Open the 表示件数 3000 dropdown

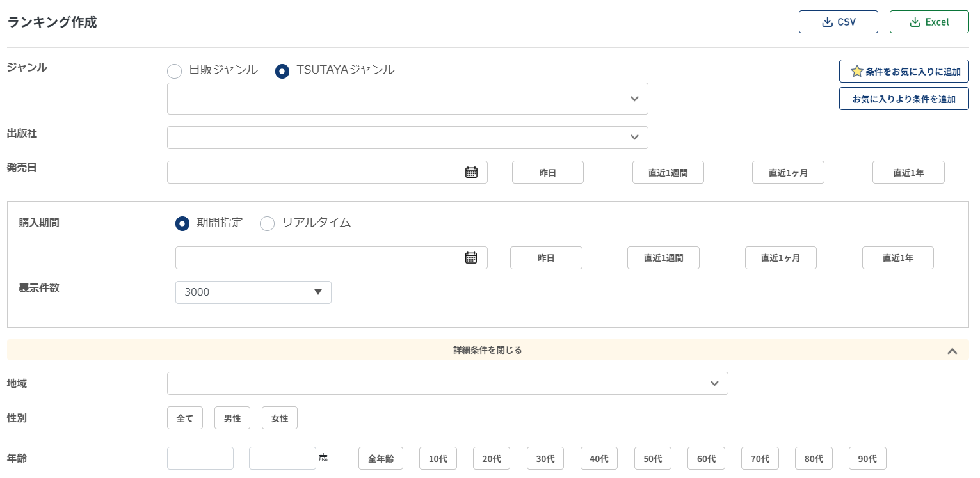pos(253,292)
